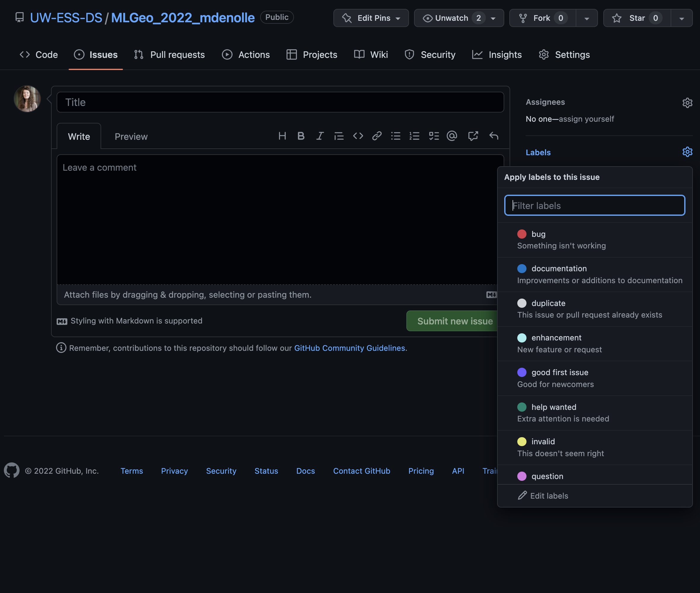
Task: Click the Labels sidebar heading
Action: (x=538, y=152)
